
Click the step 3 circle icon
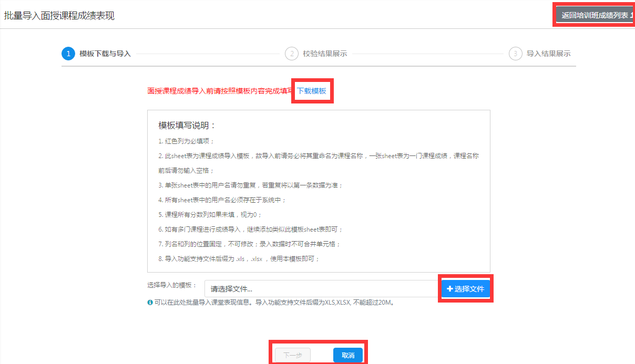(516, 54)
